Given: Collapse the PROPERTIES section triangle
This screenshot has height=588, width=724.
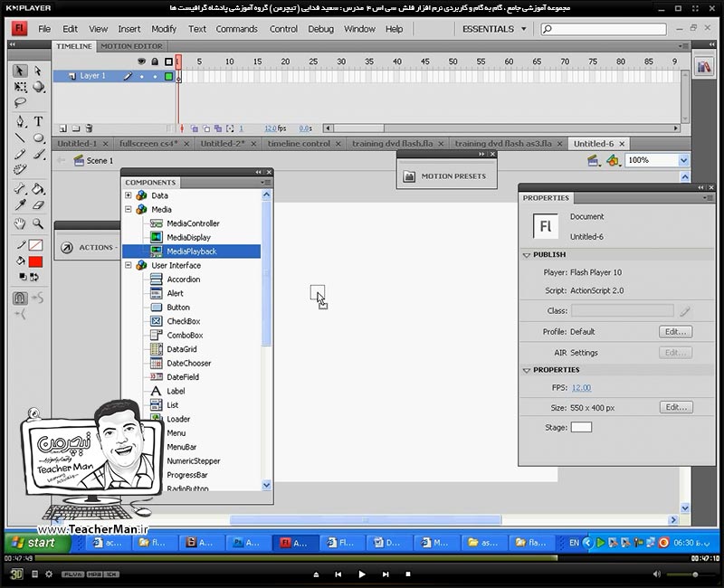Looking at the screenshot, I should pos(527,370).
